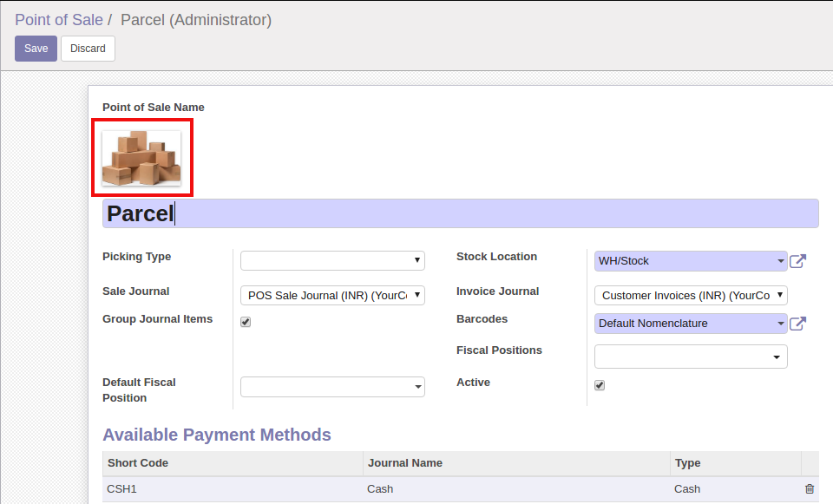This screenshot has width=833, height=504.
Task: Open the Picking Type dropdown
Action: pyautogui.click(x=332, y=260)
